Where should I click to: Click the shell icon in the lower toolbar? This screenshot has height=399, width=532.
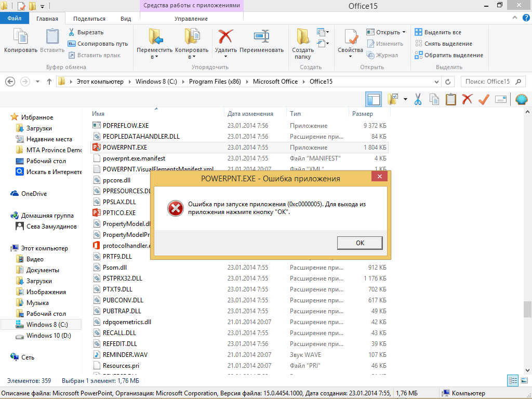[521, 99]
